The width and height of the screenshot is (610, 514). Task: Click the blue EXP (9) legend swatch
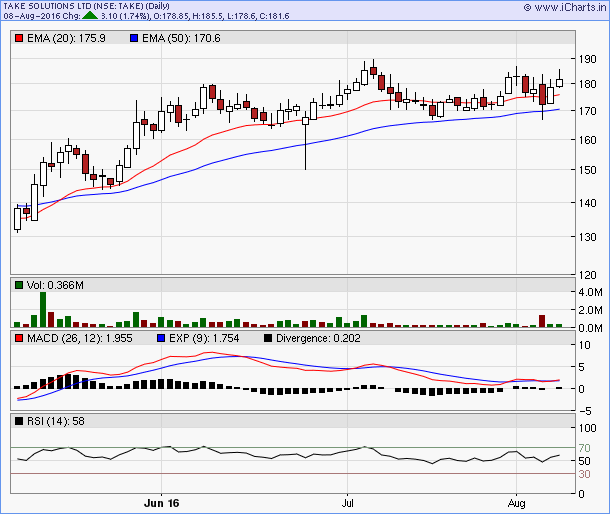click(x=161, y=338)
